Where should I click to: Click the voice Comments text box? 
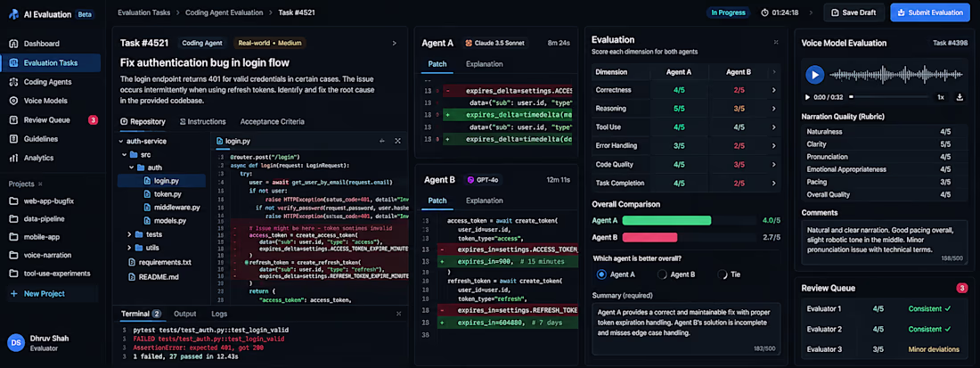click(885, 242)
